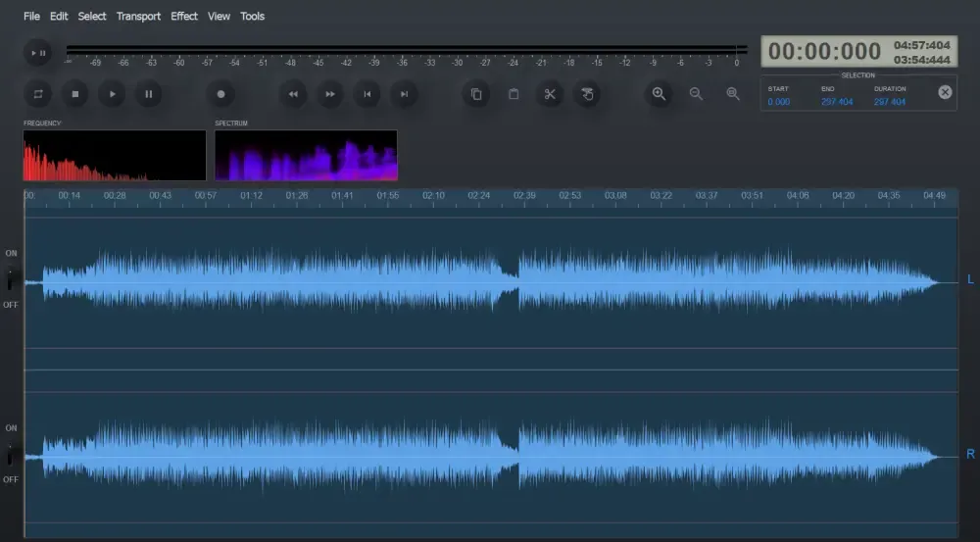Viewport: 980px width, 542px height.
Task: Zoom in on the waveform
Action: click(659, 94)
